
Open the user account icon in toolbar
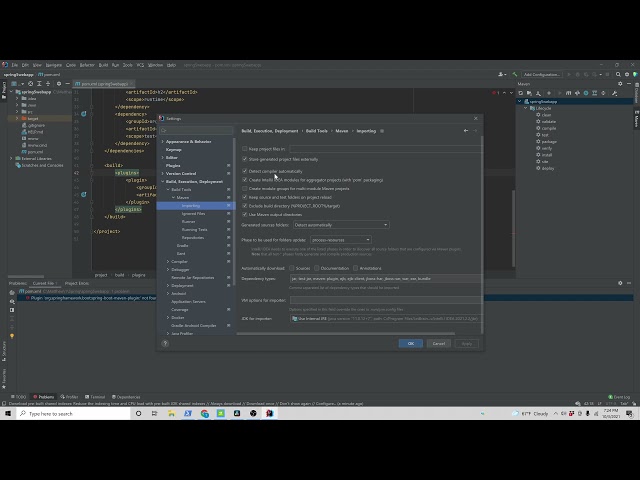point(502,74)
